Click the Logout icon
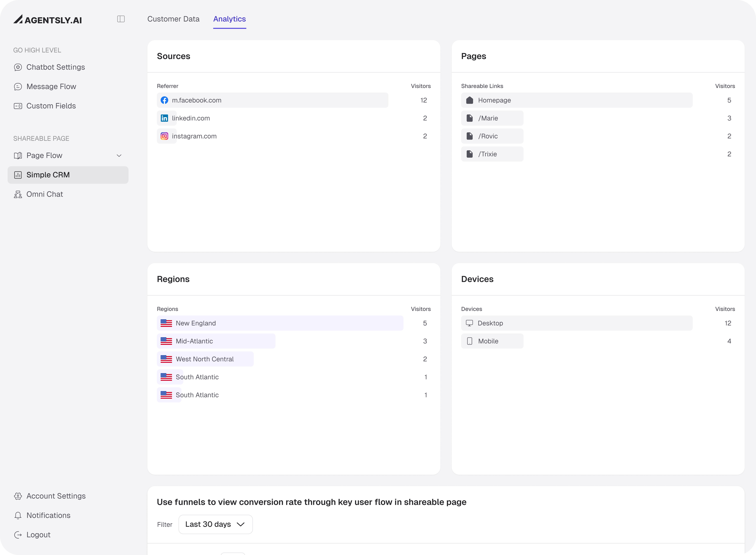Screen dimensions: 756x555 [18, 535]
